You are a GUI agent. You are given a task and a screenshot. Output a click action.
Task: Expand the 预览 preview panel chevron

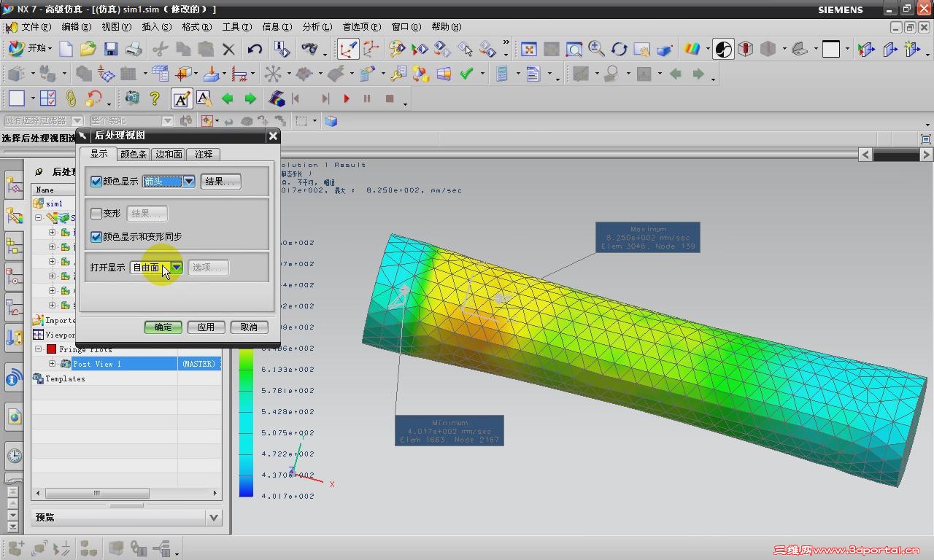click(214, 518)
